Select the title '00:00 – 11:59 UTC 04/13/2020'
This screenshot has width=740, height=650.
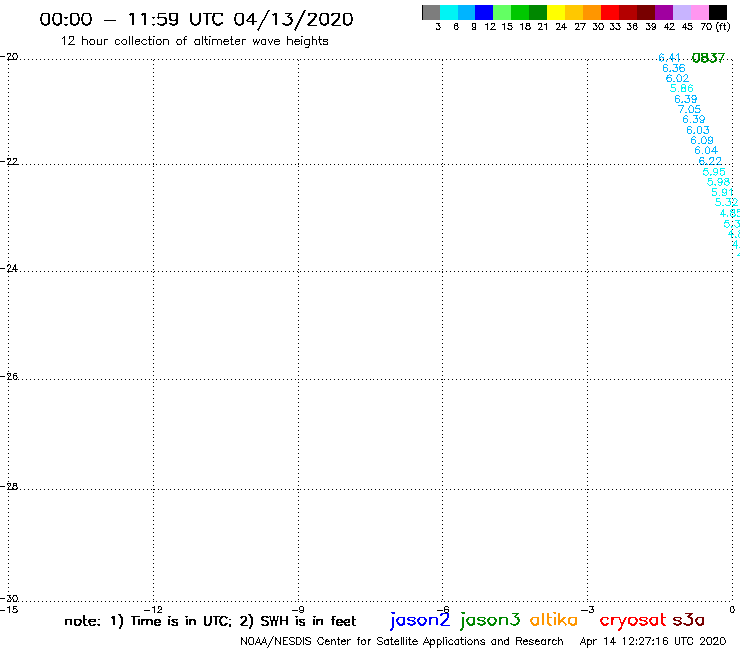point(196,19)
